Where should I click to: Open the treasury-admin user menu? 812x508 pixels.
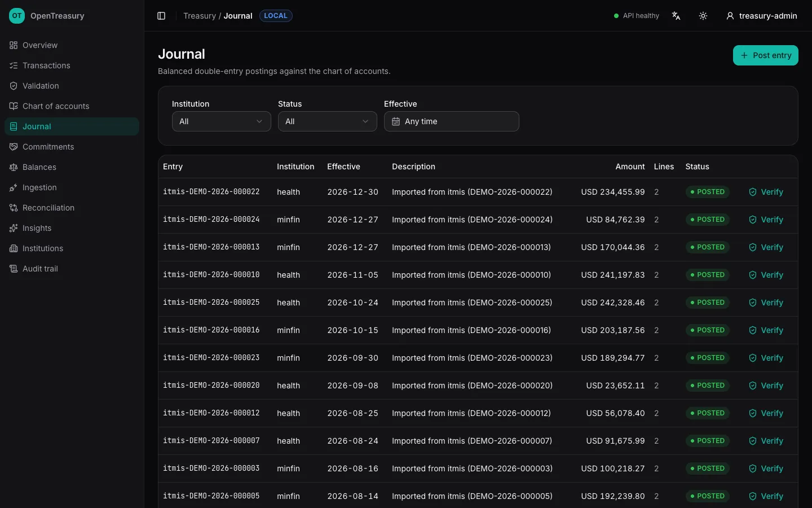762,16
